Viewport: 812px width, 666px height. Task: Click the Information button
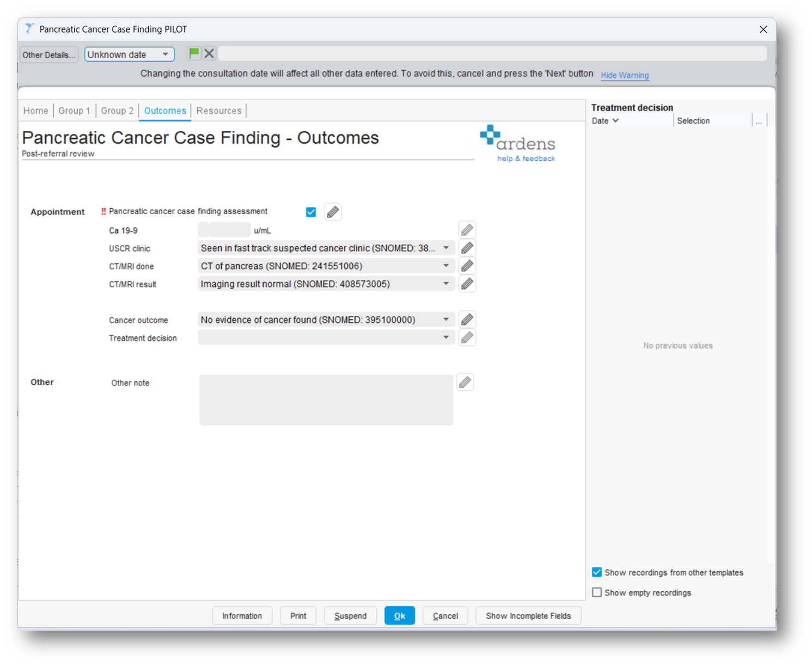click(x=242, y=616)
